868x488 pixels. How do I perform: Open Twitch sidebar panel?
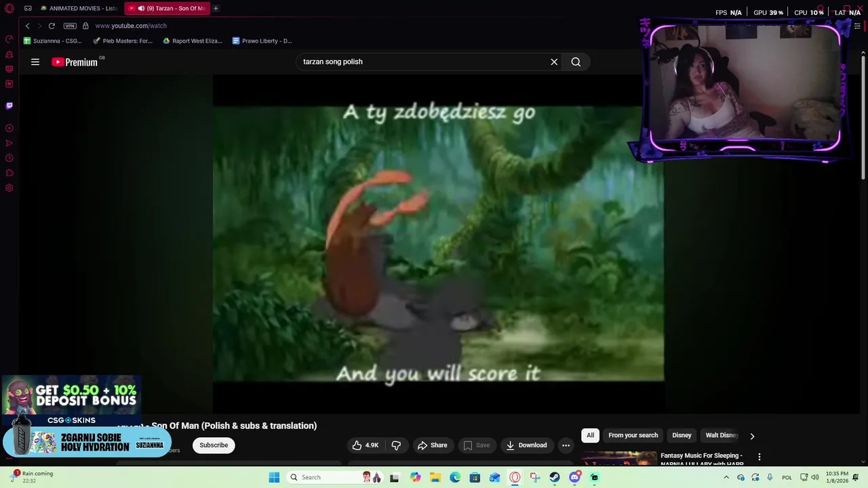pos(9,106)
